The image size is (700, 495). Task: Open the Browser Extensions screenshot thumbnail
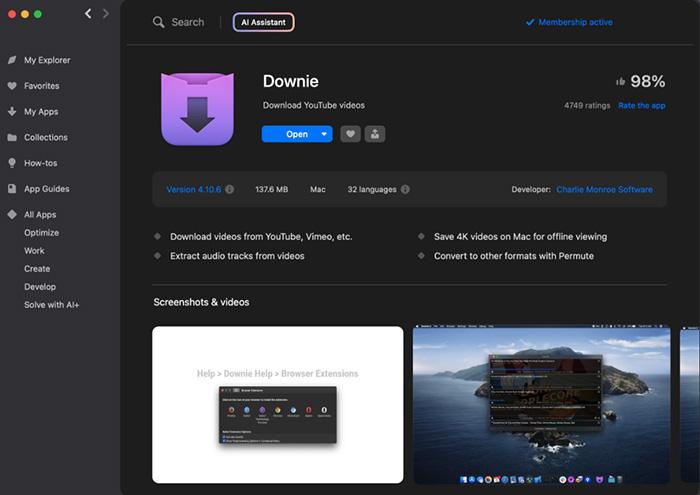coord(278,404)
